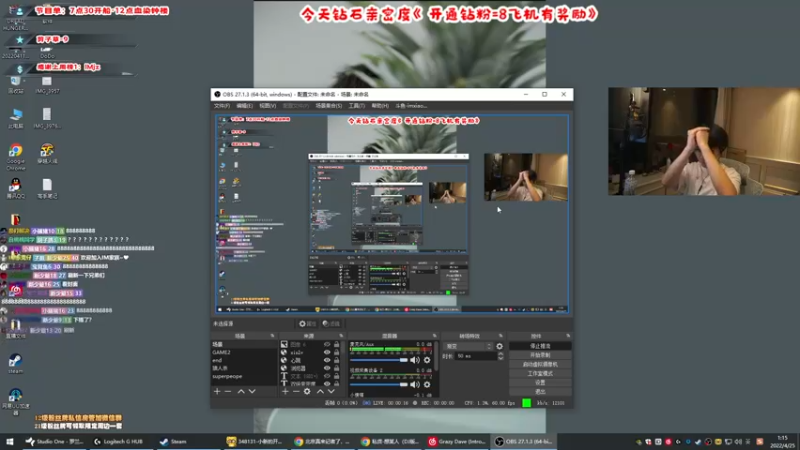Open 设置 from the Controls panel
Viewport: 800px width, 450px height.
(540, 383)
